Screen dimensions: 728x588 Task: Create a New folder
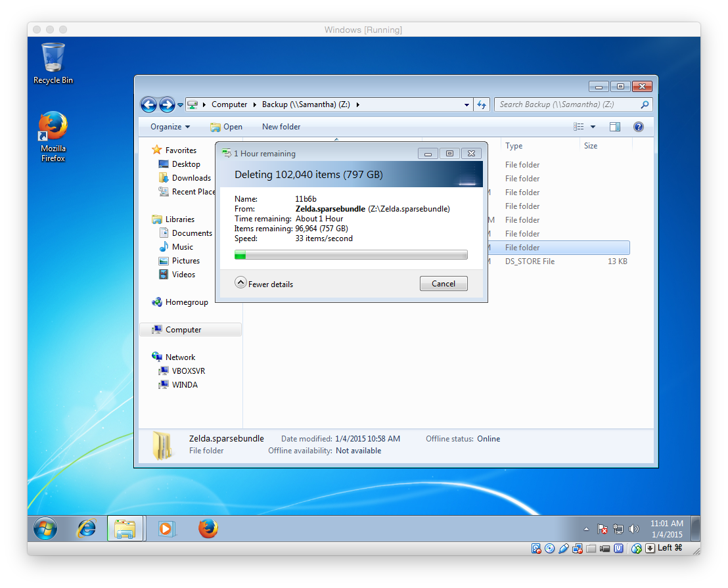[x=281, y=127]
